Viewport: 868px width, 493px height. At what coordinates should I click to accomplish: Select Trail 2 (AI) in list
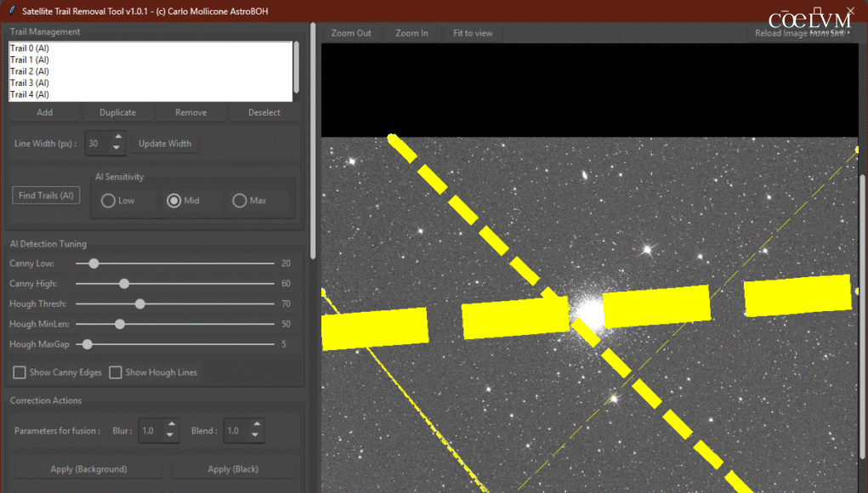pyautogui.click(x=30, y=71)
